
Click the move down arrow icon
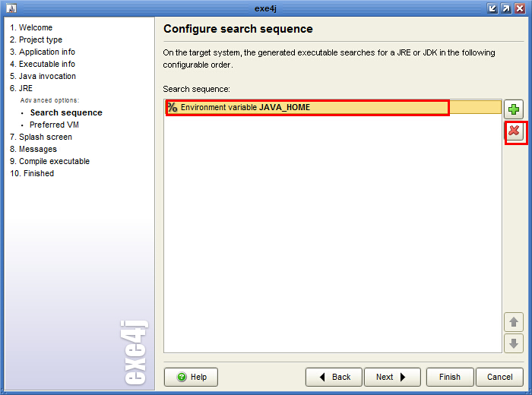click(515, 343)
